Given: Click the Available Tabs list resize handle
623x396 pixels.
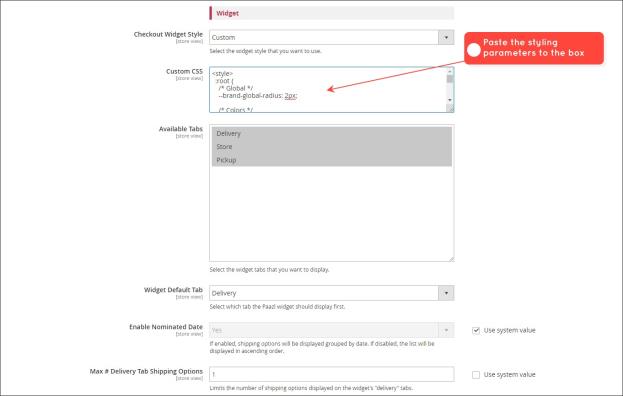Looking at the screenshot, I should click(x=451, y=259).
